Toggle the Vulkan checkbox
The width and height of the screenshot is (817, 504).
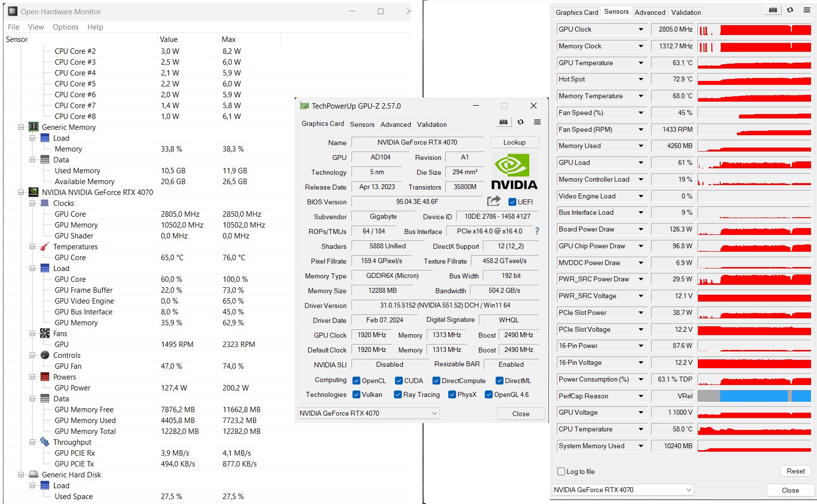click(x=356, y=394)
